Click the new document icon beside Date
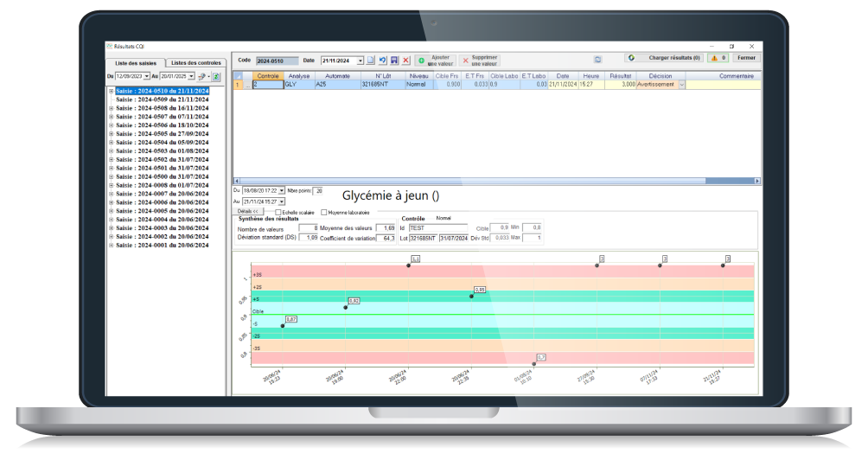Screen dimensions: 868x460 point(371,61)
